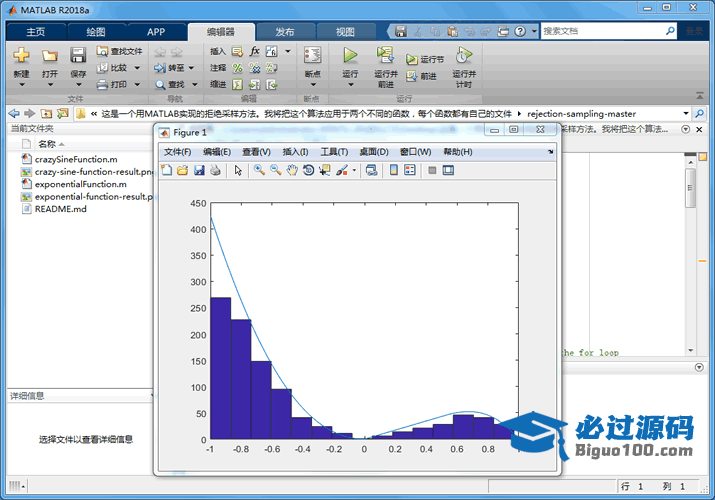
Task: Select README.md in file list
Action: pyautogui.click(x=60, y=209)
